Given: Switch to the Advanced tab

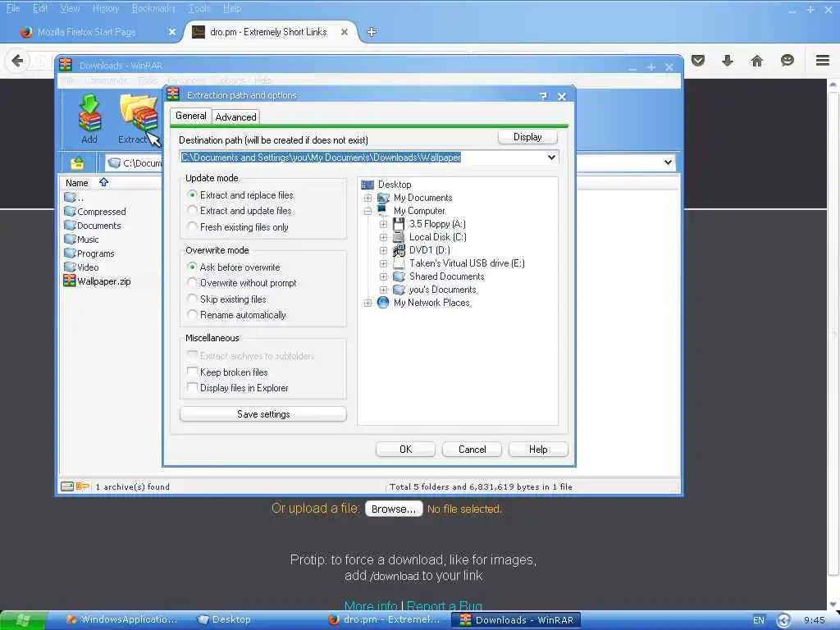Looking at the screenshot, I should 235,116.
